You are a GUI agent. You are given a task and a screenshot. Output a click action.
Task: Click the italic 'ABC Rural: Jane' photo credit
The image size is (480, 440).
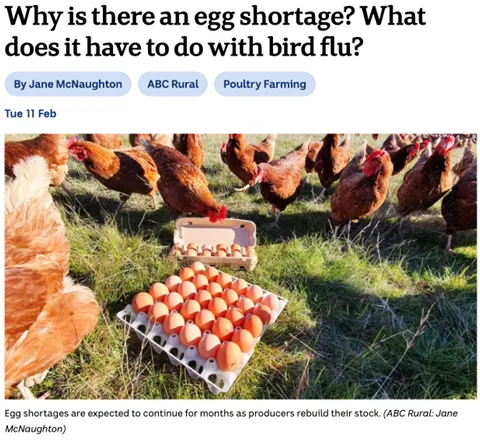(x=422, y=413)
